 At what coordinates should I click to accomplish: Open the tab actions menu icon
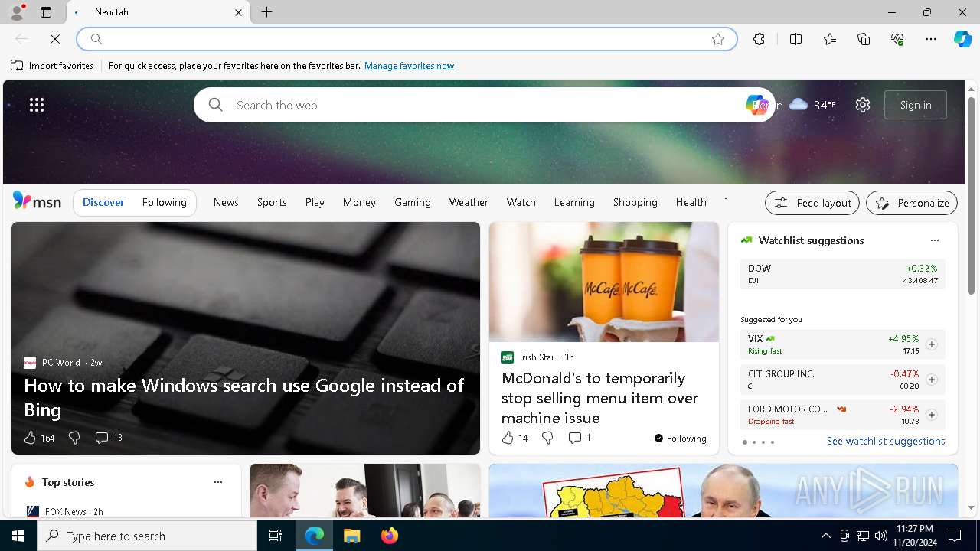46,12
